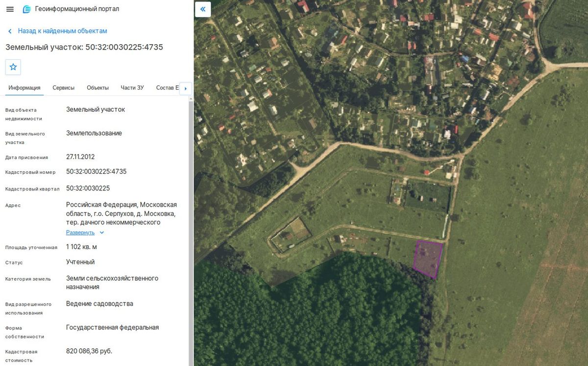Open the hamburger main menu
This screenshot has width=588, height=366.
click(x=10, y=9)
